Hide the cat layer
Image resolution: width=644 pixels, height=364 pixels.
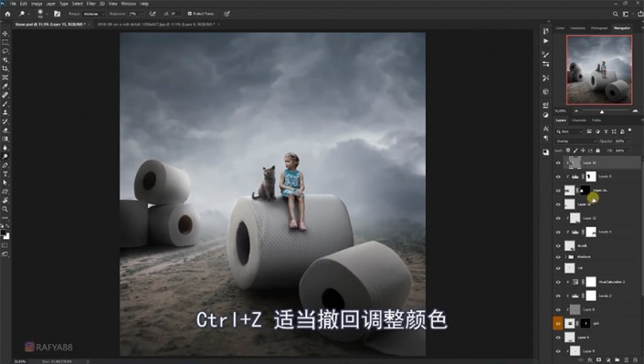click(558, 268)
